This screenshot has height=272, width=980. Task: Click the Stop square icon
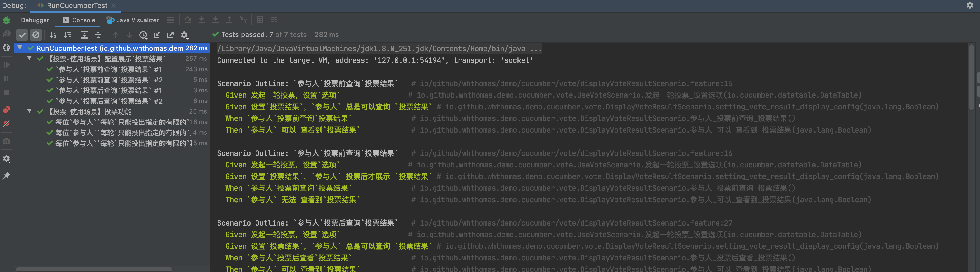point(6,92)
